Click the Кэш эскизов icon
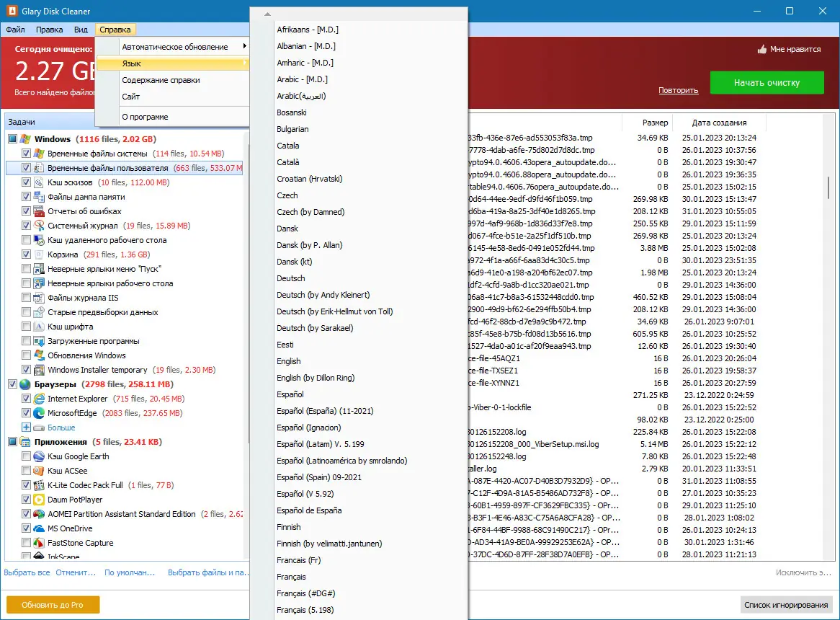 (39, 182)
